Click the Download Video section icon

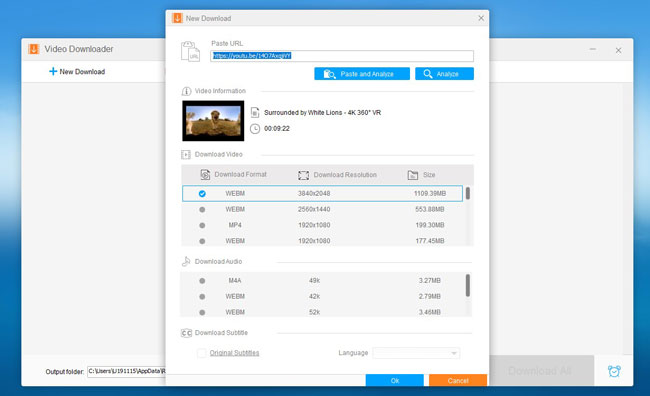(186, 155)
